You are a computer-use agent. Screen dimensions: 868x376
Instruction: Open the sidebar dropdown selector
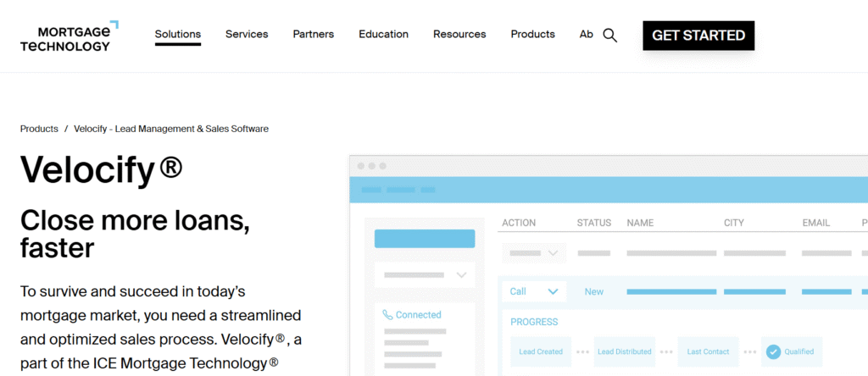coord(425,274)
